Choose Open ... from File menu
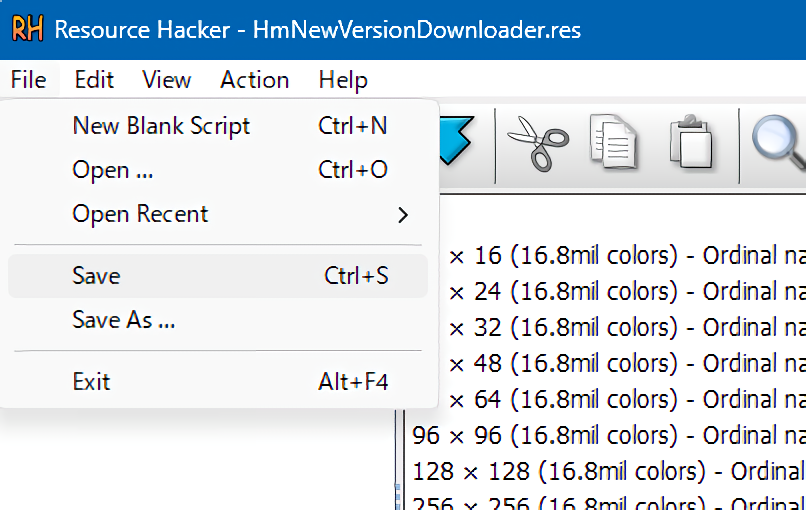Screen dimensions: 806x510 113,170
